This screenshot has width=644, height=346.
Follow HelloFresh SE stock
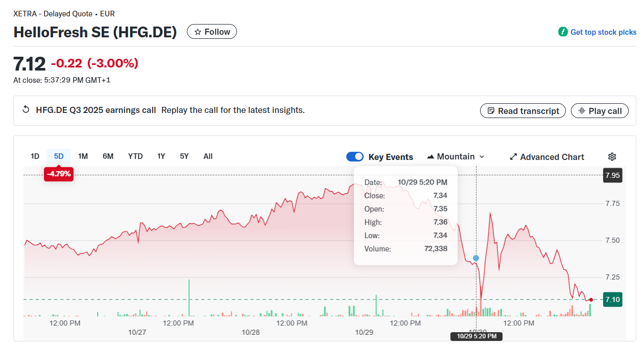click(x=212, y=32)
